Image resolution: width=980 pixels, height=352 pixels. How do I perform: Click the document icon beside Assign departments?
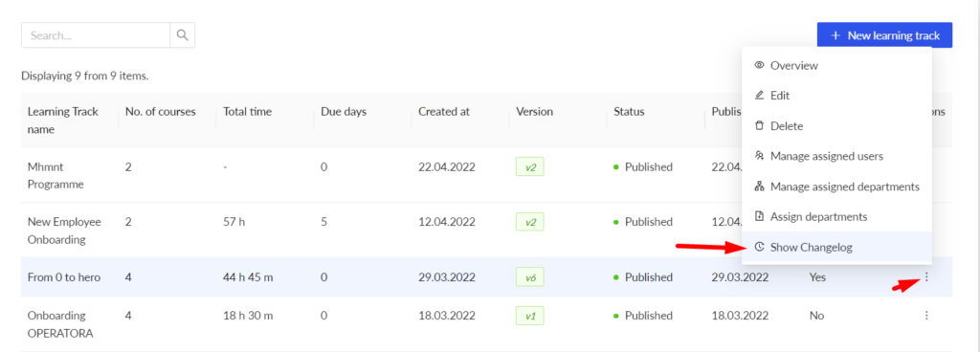coord(759,216)
